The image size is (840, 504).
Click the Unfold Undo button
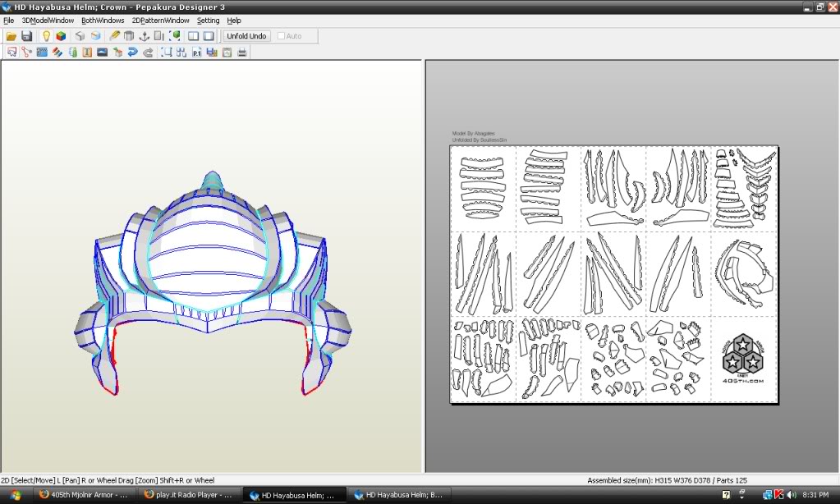pos(246,36)
